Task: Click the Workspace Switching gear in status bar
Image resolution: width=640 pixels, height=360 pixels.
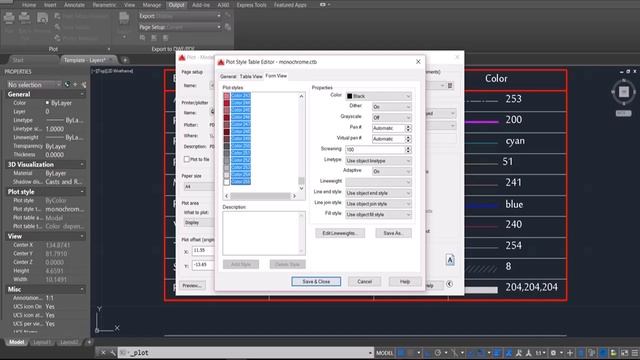Action: (x=553, y=353)
